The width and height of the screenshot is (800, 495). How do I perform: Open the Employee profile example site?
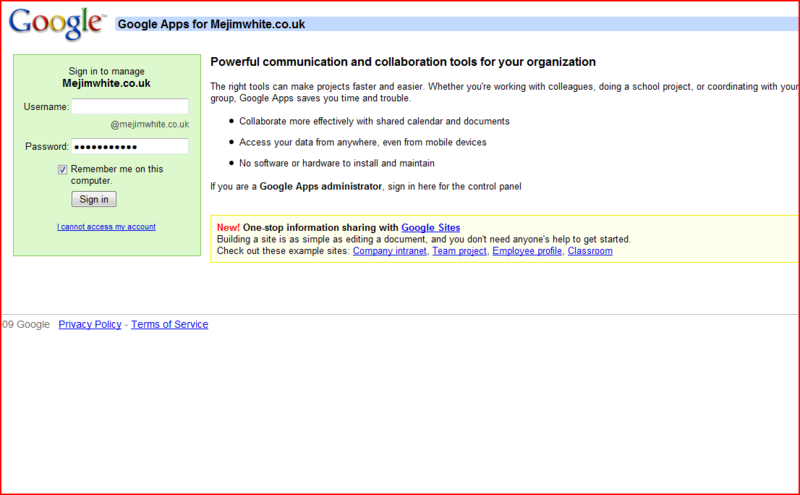click(x=527, y=251)
